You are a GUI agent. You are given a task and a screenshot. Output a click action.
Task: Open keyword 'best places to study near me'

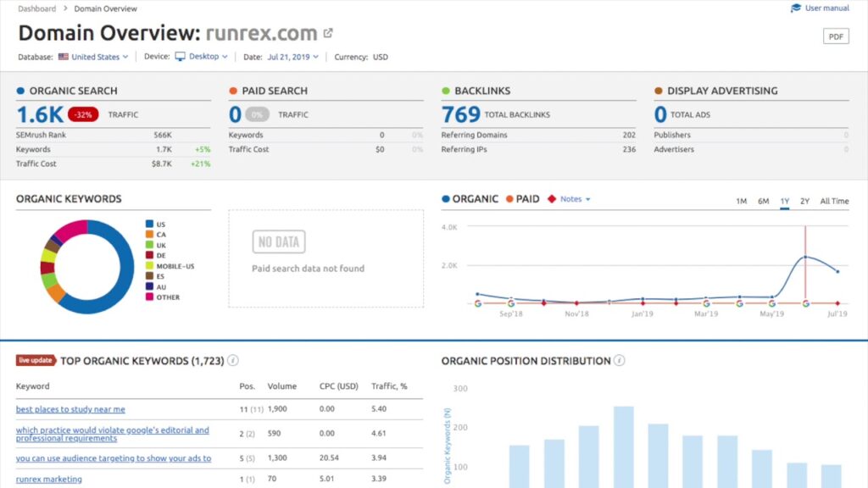pos(70,409)
